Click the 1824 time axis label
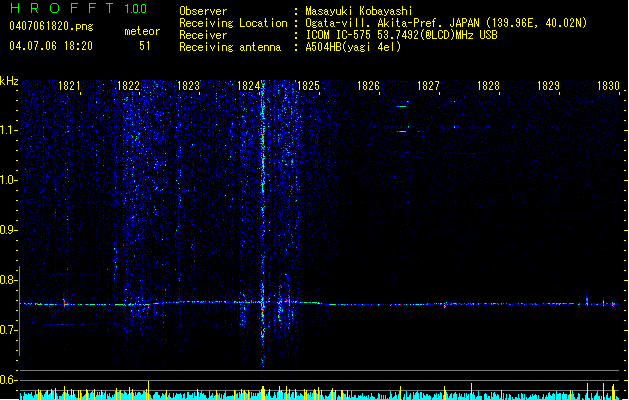 click(248, 86)
